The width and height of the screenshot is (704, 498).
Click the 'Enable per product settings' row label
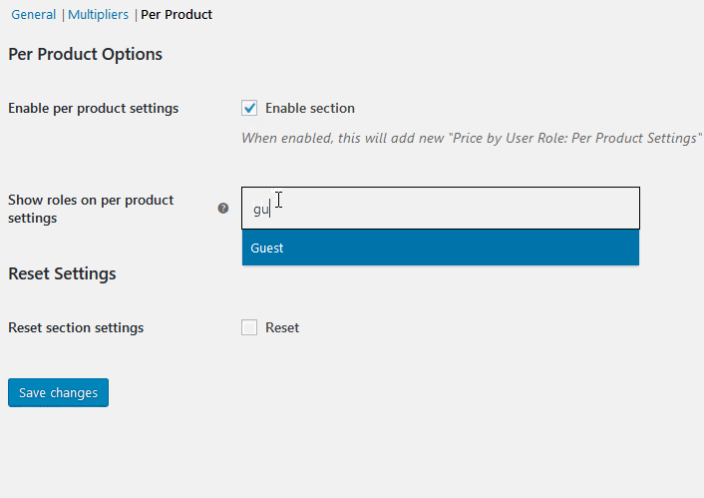[93, 108]
